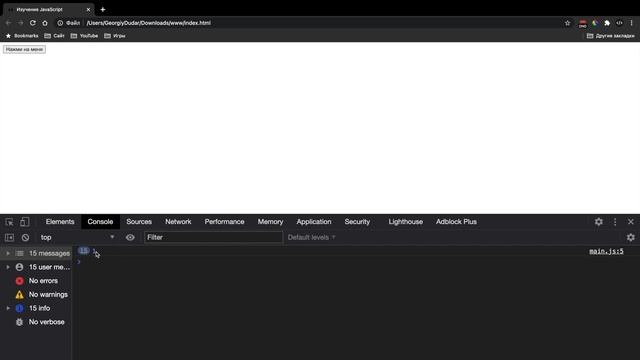Open the Default levels dropdown
640x360 pixels.
click(311, 237)
